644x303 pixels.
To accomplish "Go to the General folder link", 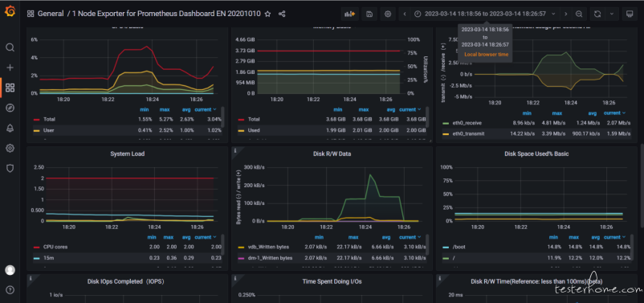I will pyautogui.click(x=51, y=14).
